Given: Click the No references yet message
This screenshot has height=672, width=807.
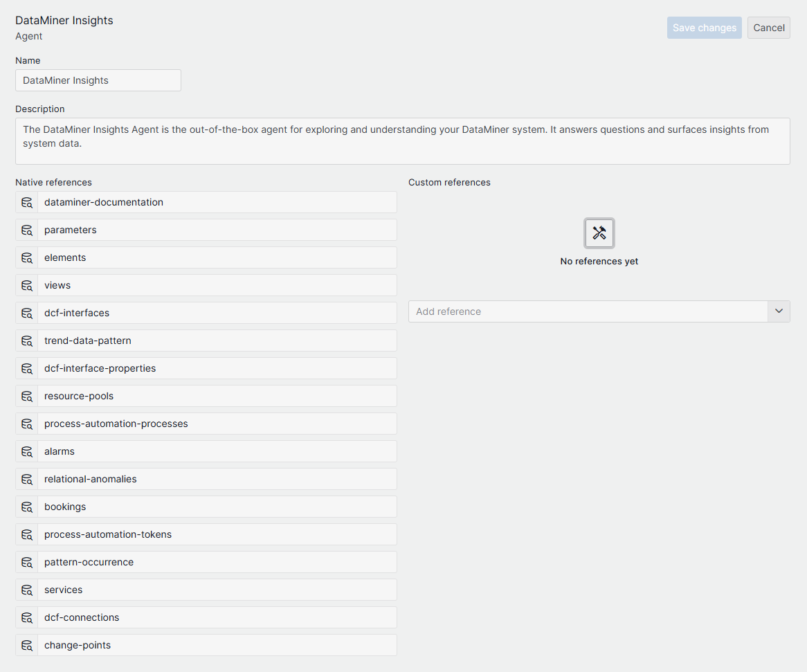Looking at the screenshot, I should [x=599, y=262].
